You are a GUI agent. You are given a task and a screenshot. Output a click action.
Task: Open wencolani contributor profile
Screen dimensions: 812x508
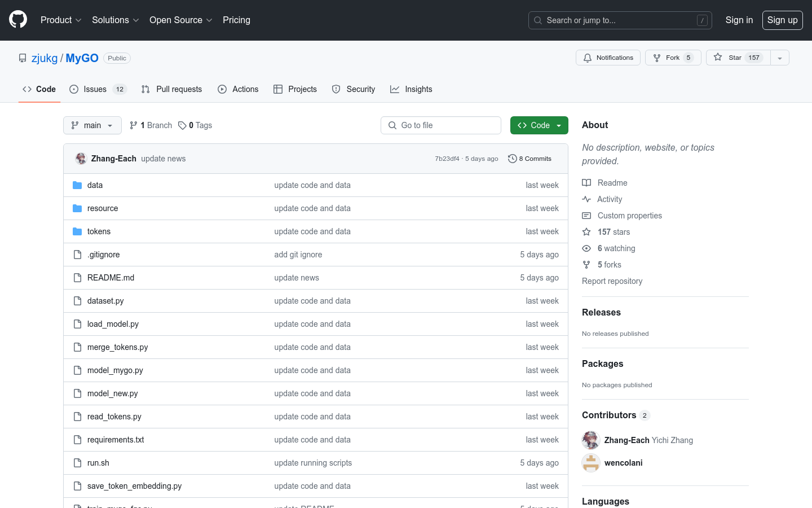click(x=623, y=463)
